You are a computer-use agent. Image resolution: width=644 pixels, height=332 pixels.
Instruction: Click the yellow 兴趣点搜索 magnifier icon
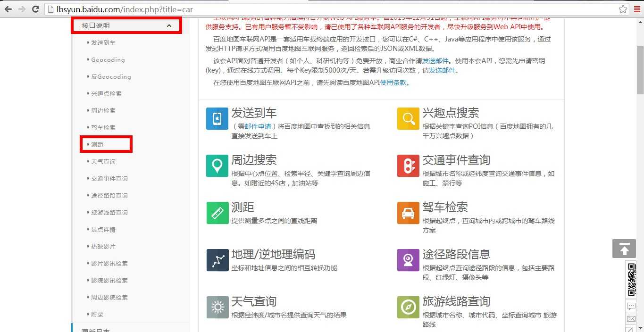point(408,118)
